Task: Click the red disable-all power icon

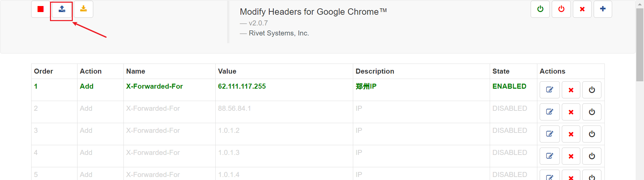Action: pyautogui.click(x=561, y=9)
